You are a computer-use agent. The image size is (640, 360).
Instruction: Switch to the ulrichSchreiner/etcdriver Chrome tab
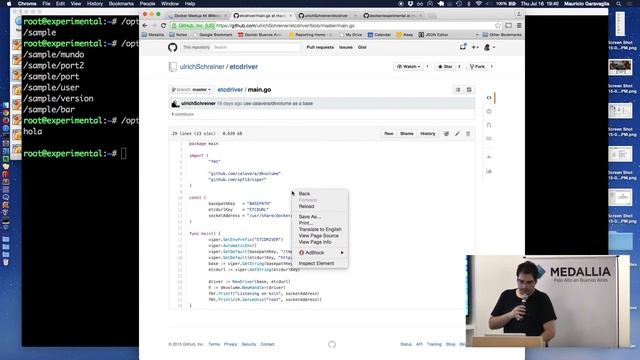(x=326, y=16)
